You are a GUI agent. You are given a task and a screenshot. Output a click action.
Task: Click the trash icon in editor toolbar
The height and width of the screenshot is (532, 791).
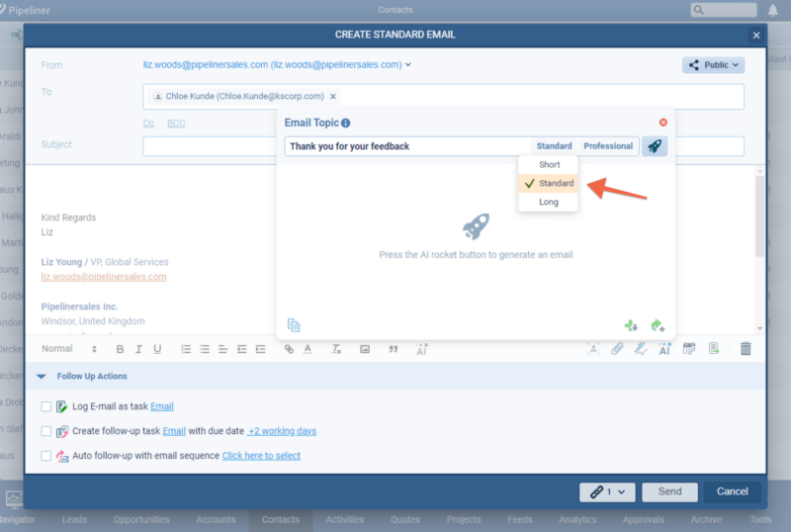pyautogui.click(x=746, y=349)
